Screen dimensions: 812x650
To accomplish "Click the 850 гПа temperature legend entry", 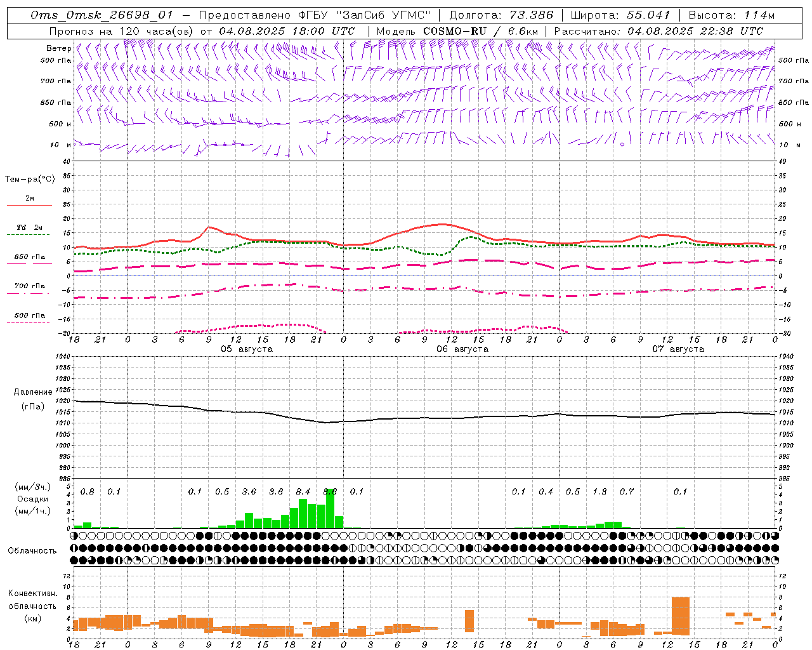I will (30, 256).
